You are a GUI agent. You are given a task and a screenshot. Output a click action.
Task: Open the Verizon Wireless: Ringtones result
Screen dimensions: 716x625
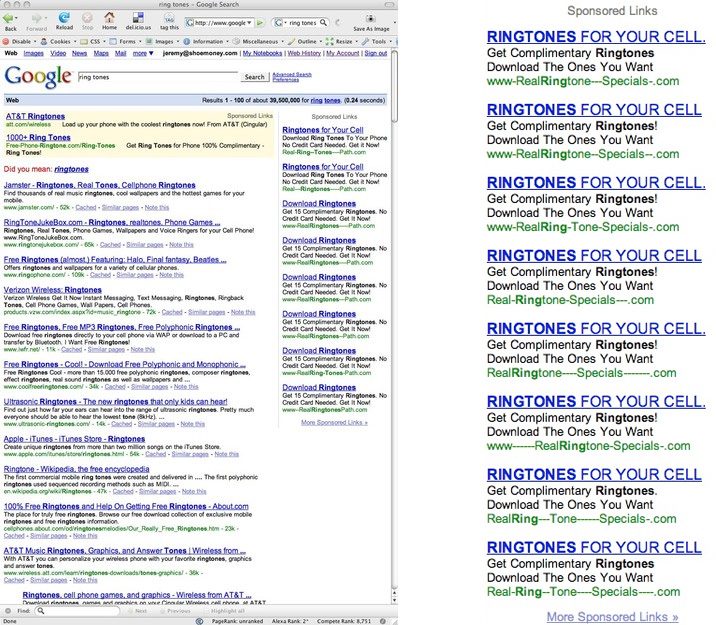tap(53, 290)
